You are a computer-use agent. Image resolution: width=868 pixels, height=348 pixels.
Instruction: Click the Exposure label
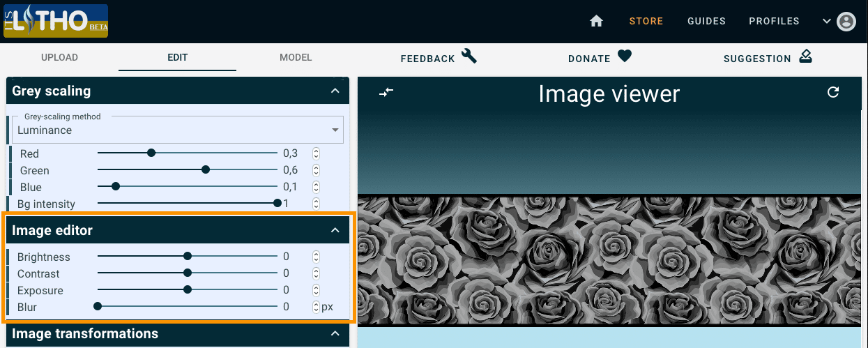[40, 290]
